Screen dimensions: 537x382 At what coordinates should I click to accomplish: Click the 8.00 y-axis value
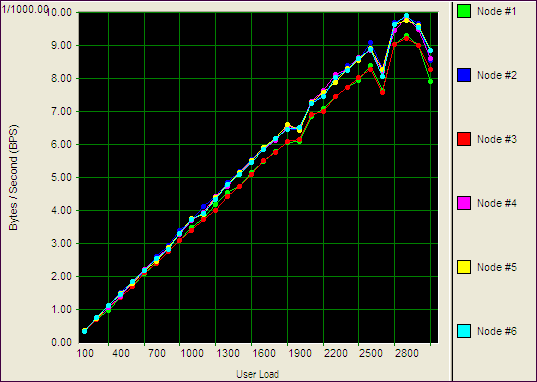point(62,78)
